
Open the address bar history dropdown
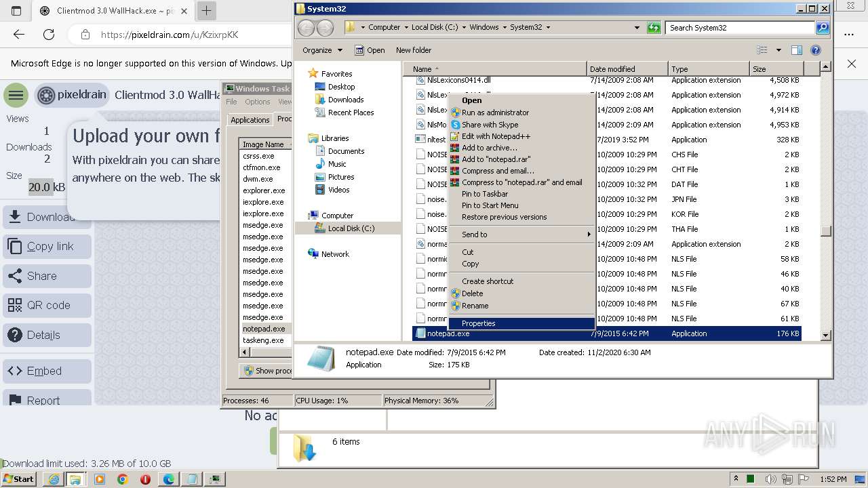pyautogui.click(x=637, y=28)
